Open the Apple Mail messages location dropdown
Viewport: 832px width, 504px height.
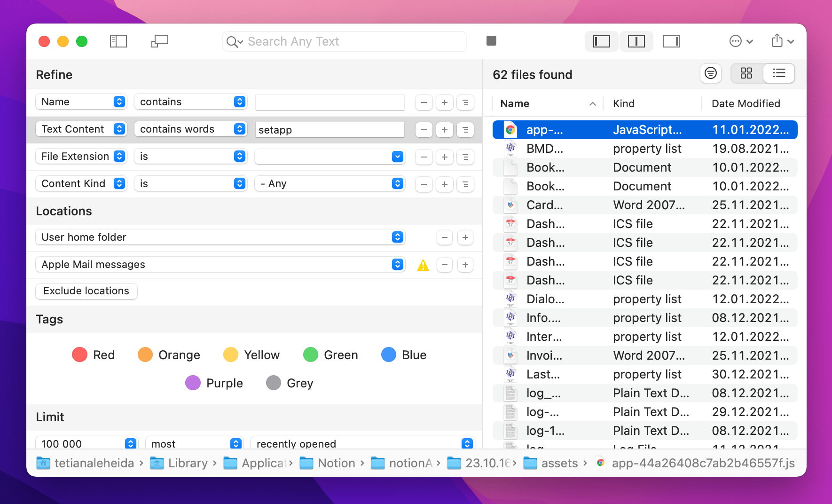(x=220, y=265)
